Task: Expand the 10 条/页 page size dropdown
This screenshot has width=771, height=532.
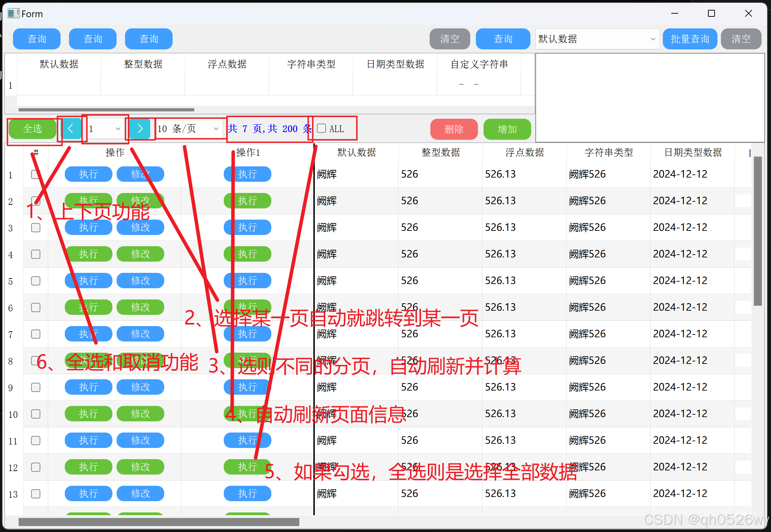Action: click(x=188, y=129)
